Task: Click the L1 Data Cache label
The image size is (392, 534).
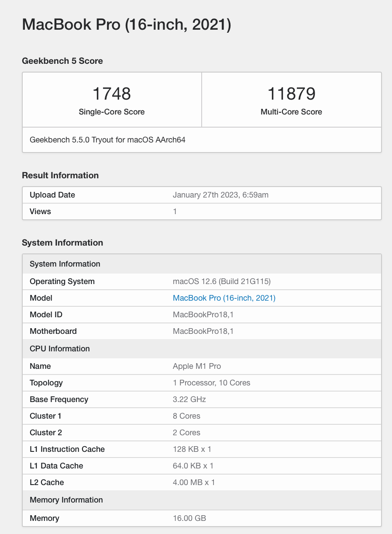Action: click(x=56, y=466)
